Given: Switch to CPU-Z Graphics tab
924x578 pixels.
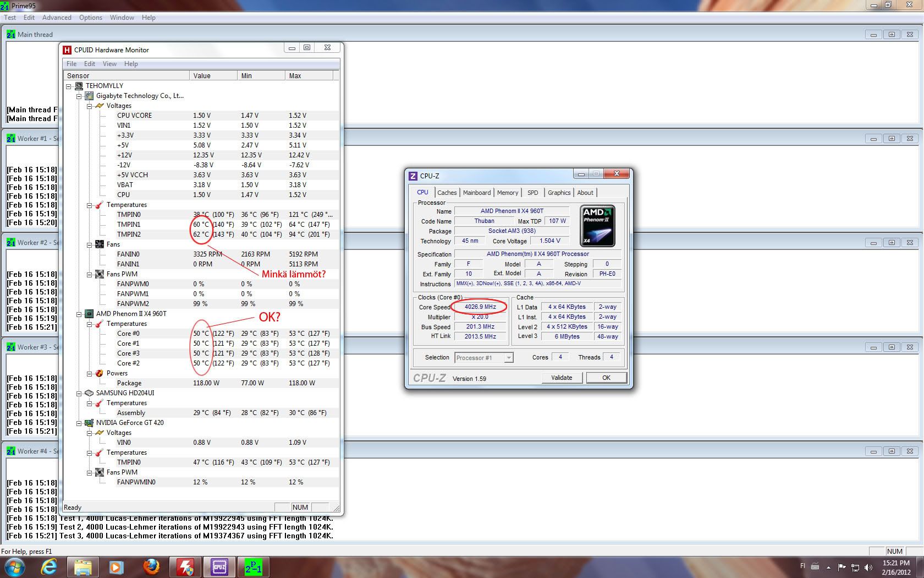Looking at the screenshot, I should [559, 193].
